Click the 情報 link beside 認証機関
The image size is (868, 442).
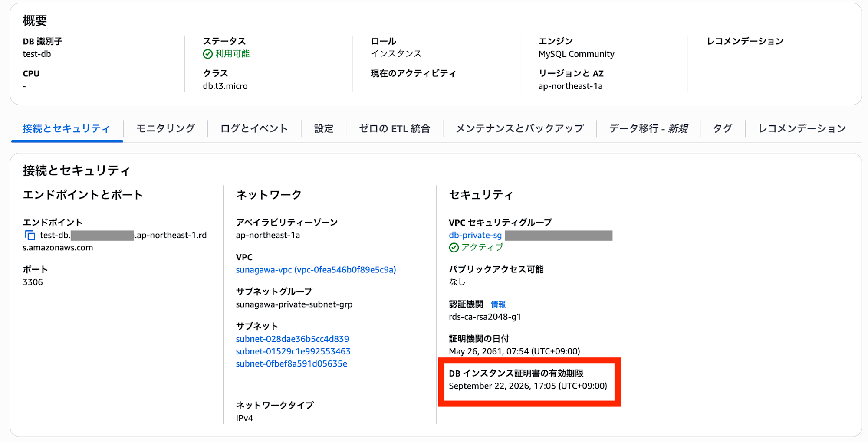(498, 304)
